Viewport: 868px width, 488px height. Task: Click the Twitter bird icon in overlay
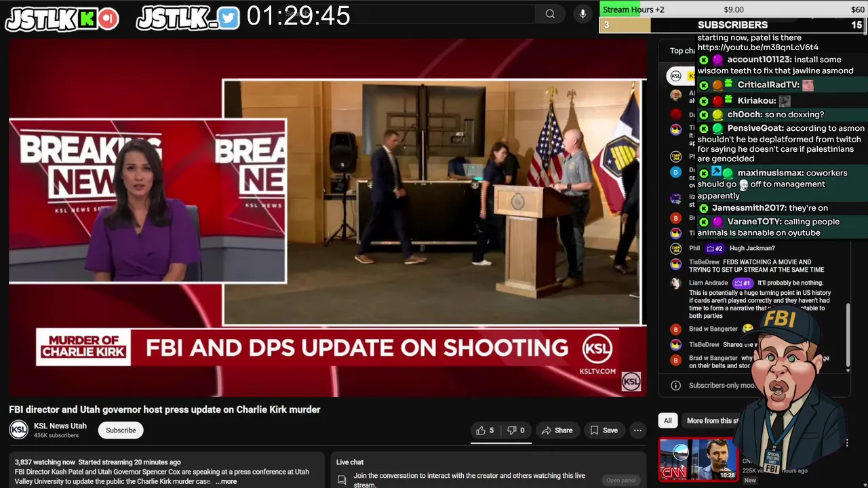(x=229, y=18)
